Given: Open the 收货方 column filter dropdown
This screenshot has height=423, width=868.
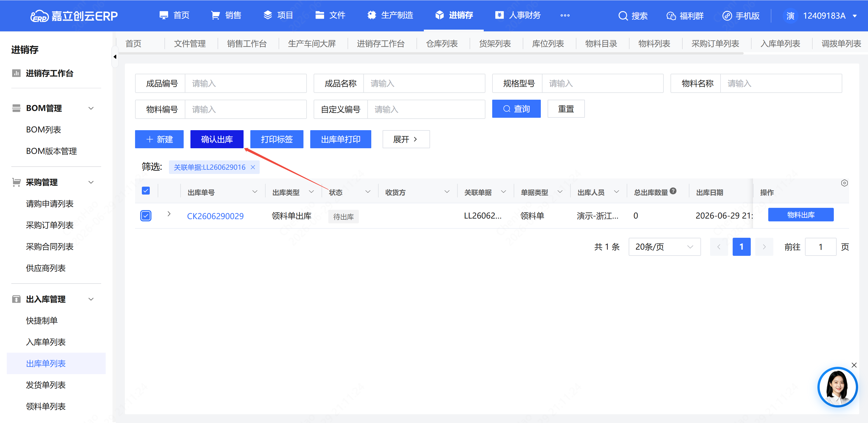Looking at the screenshot, I should tap(447, 192).
